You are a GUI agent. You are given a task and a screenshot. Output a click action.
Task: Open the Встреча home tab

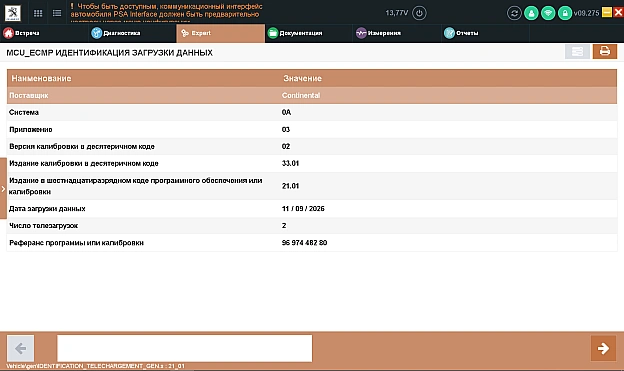(44, 33)
